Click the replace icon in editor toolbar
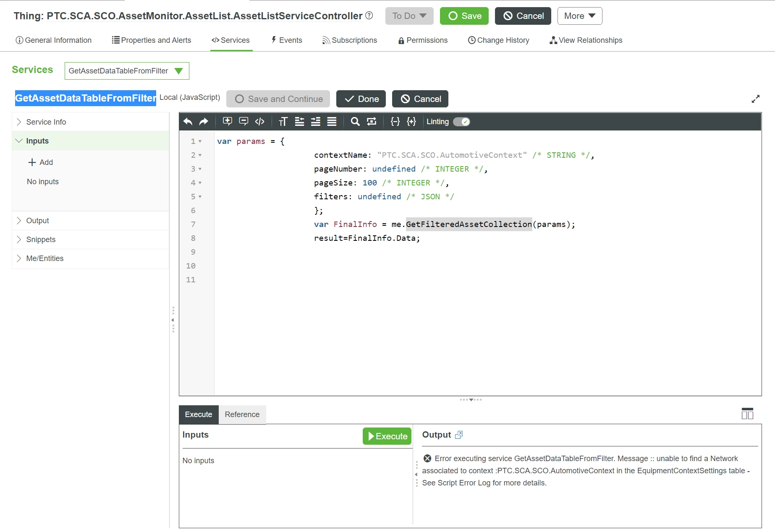The height and width of the screenshot is (532, 775). (x=372, y=122)
